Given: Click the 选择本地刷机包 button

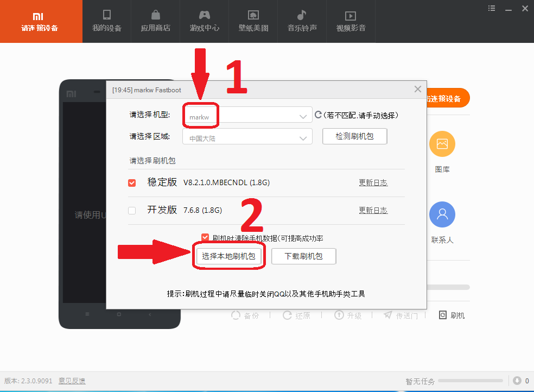Looking at the screenshot, I should pyautogui.click(x=228, y=256).
